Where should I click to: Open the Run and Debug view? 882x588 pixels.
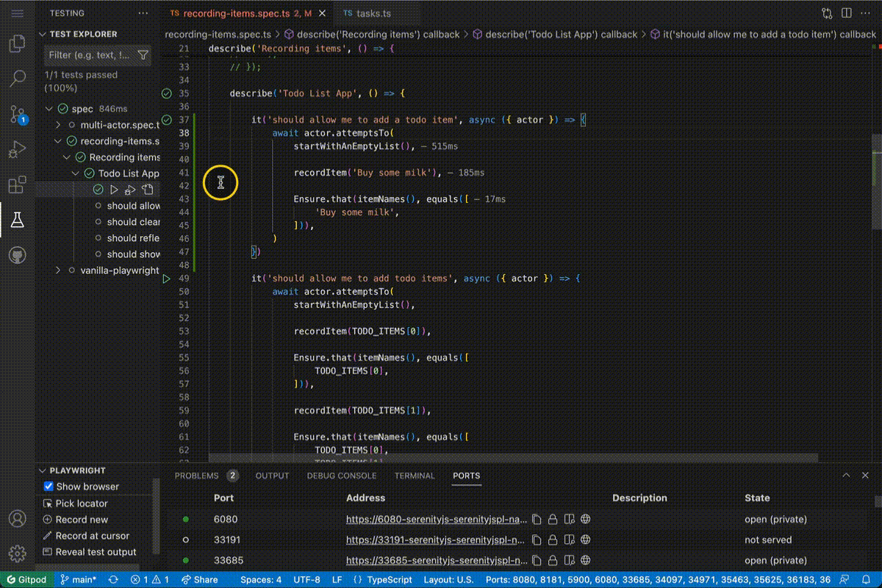pos(16,151)
